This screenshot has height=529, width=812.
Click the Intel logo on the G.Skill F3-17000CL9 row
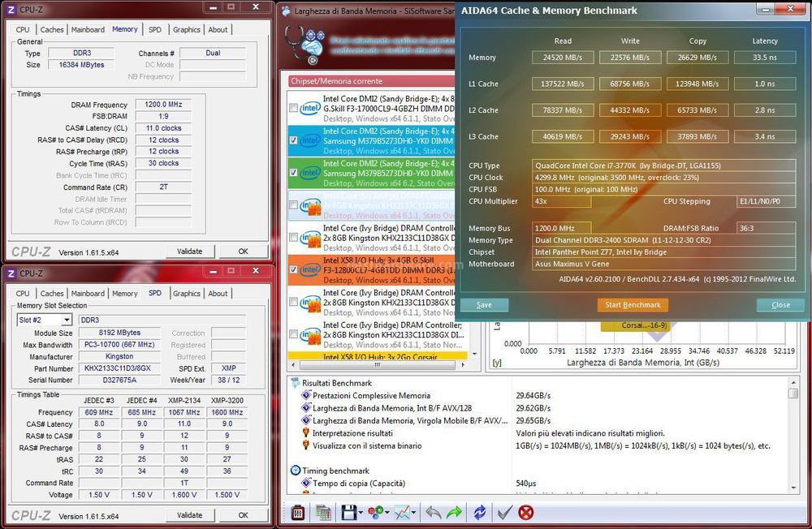(310, 108)
